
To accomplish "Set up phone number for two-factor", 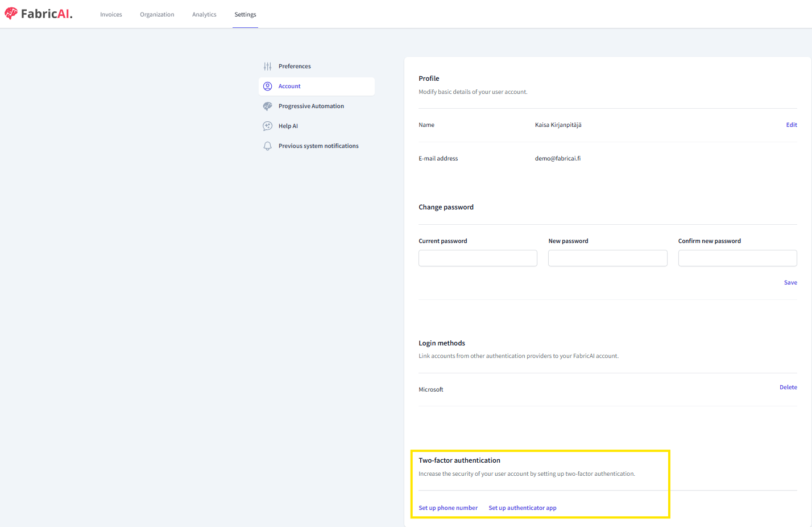I will tap(448, 508).
